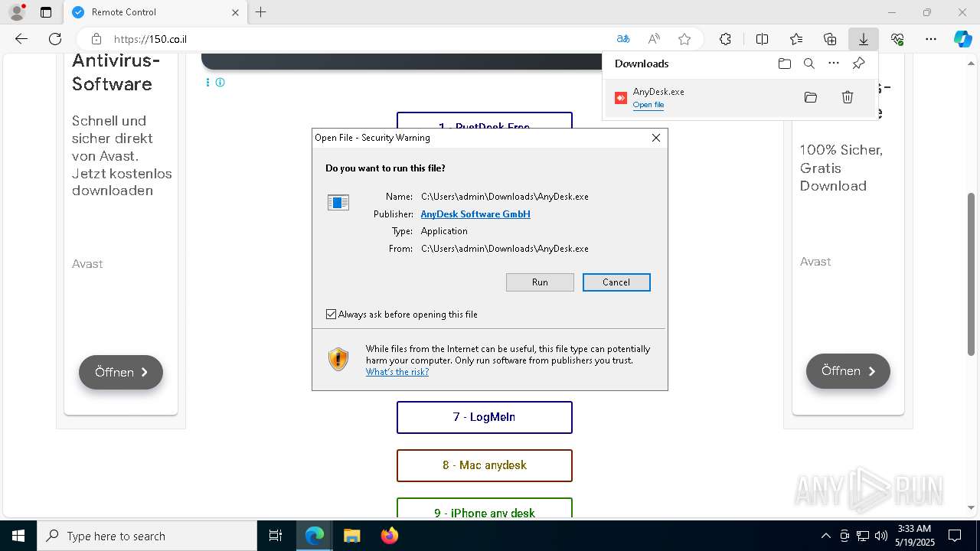Select the Remote Control browser tab

pyautogui.click(x=155, y=12)
